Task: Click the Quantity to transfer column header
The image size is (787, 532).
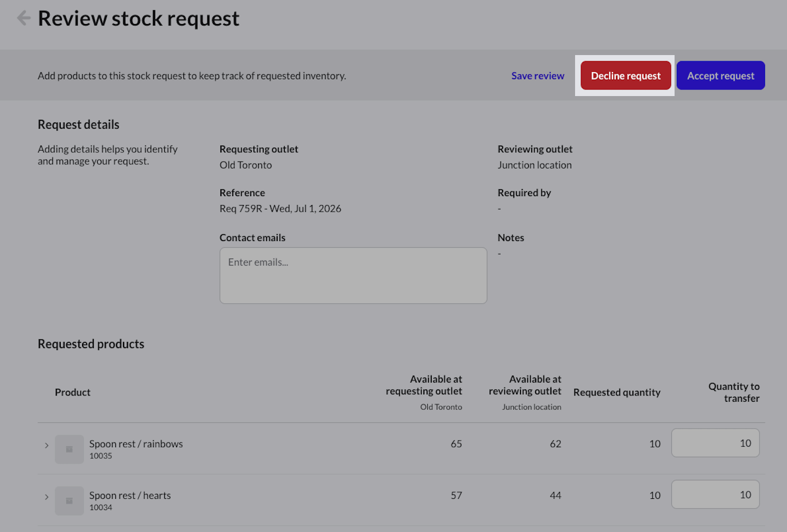Action: coord(734,392)
